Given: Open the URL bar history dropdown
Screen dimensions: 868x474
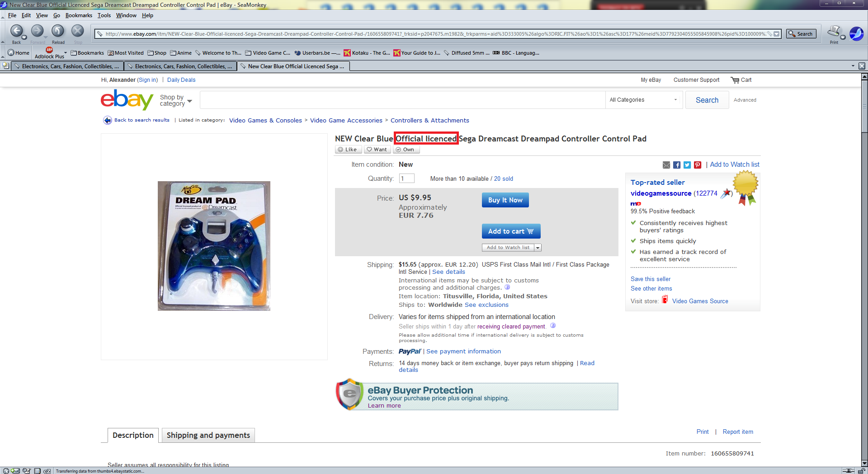Looking at the screenshot, I should pos(777,34).
